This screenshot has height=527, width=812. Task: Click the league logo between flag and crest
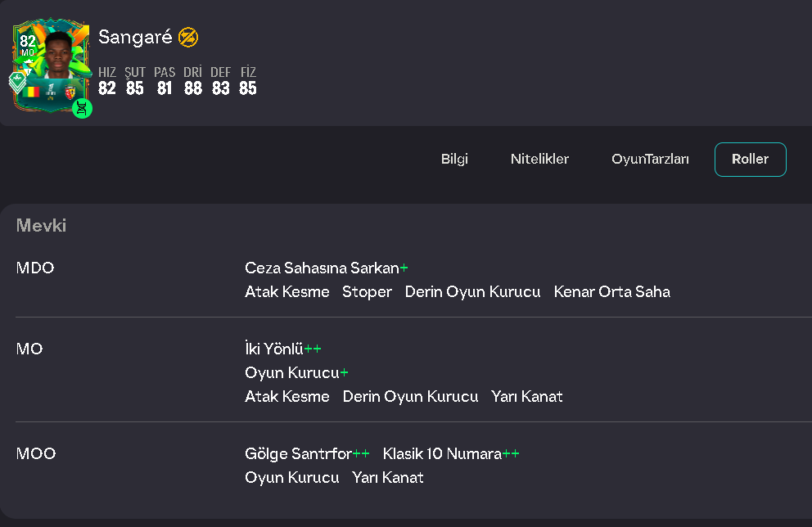[x=51, y=92]
